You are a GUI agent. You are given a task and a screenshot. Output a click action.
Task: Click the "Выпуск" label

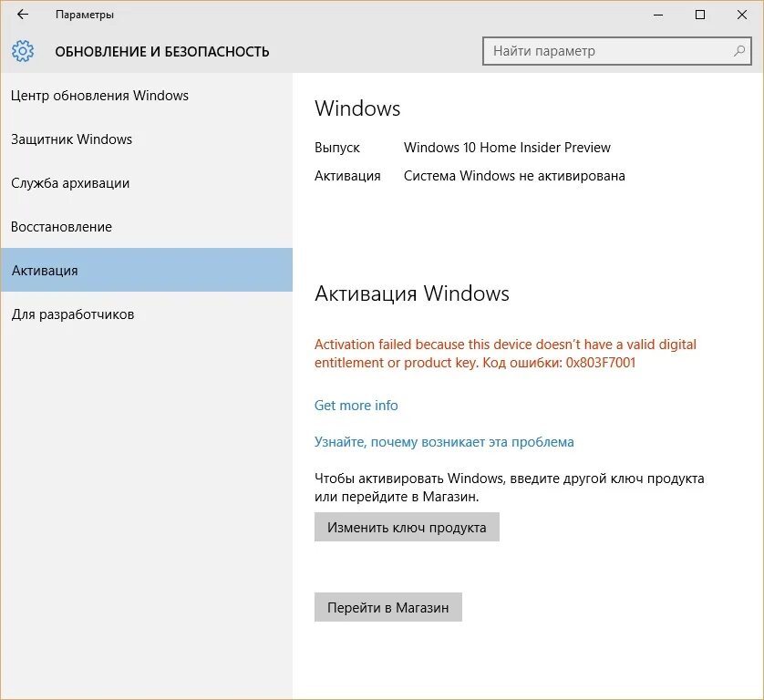pos(337,148)
